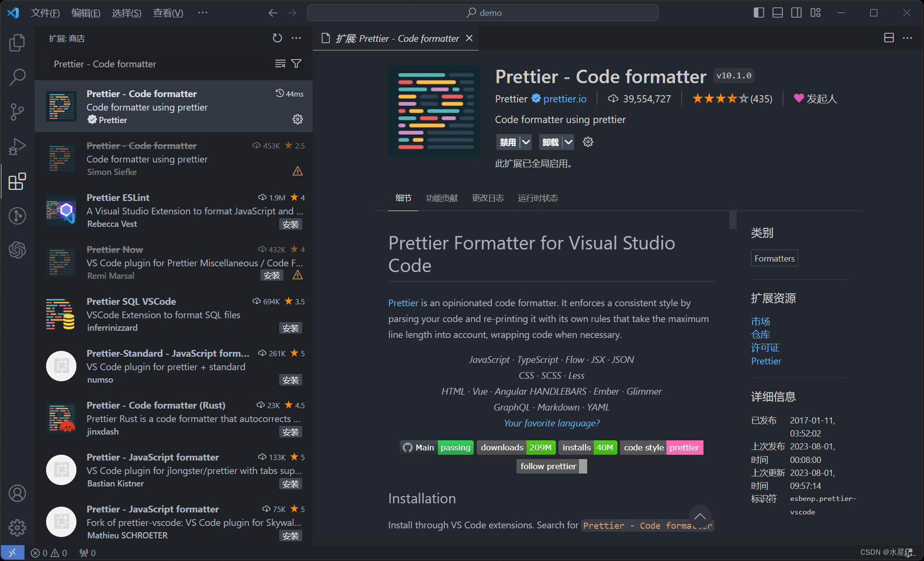Click the extension search input field
The image size is (924, 561).
click(x=161, y=64)
